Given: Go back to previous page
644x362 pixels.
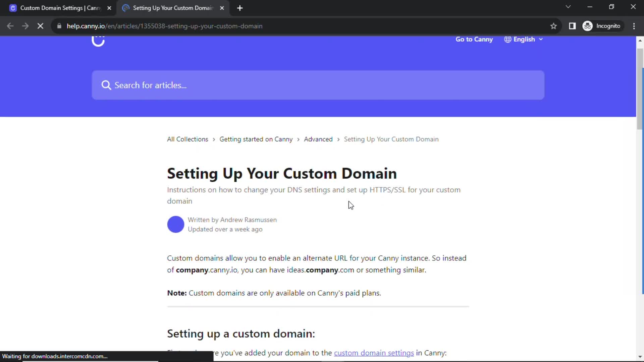Looking at the screenshot, I should click(10, 26).
